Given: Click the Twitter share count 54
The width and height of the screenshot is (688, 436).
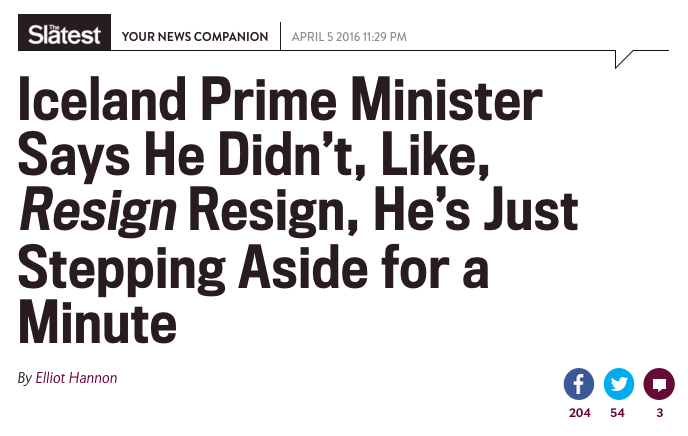Looking at the screenshot, I should pos(618,413).
